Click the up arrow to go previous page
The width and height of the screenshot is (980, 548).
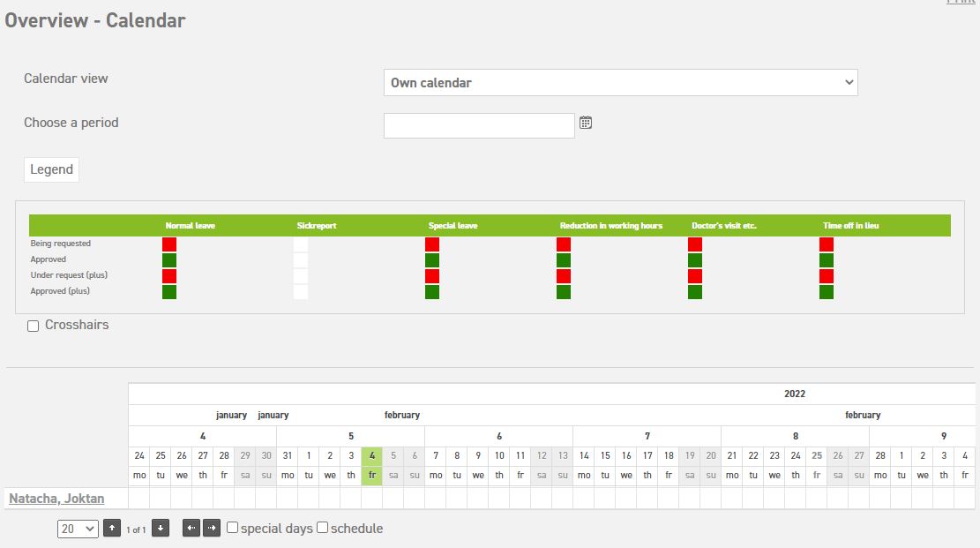(x=112, y=529)
